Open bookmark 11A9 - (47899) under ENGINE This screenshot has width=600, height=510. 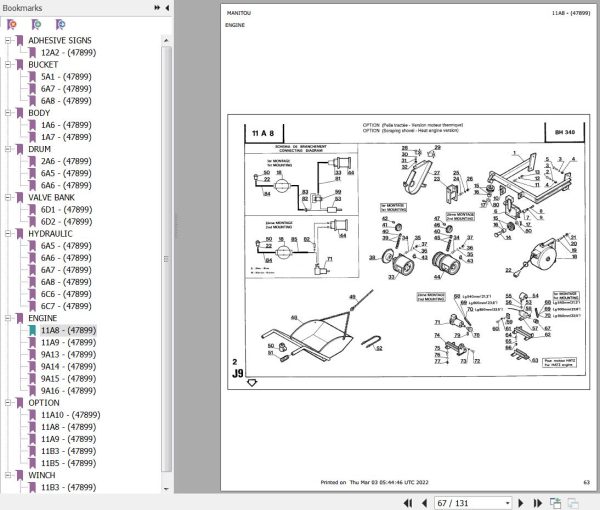click(68, 342)
